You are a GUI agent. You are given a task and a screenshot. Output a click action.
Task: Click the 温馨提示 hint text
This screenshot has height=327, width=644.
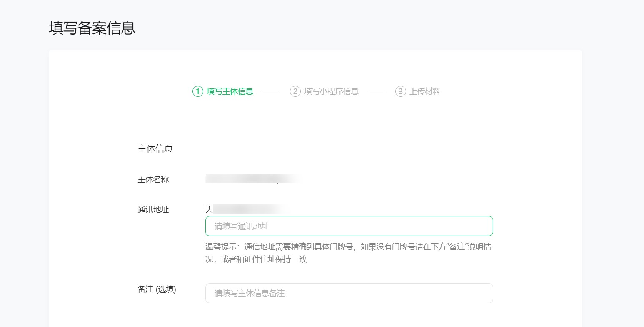348,247
